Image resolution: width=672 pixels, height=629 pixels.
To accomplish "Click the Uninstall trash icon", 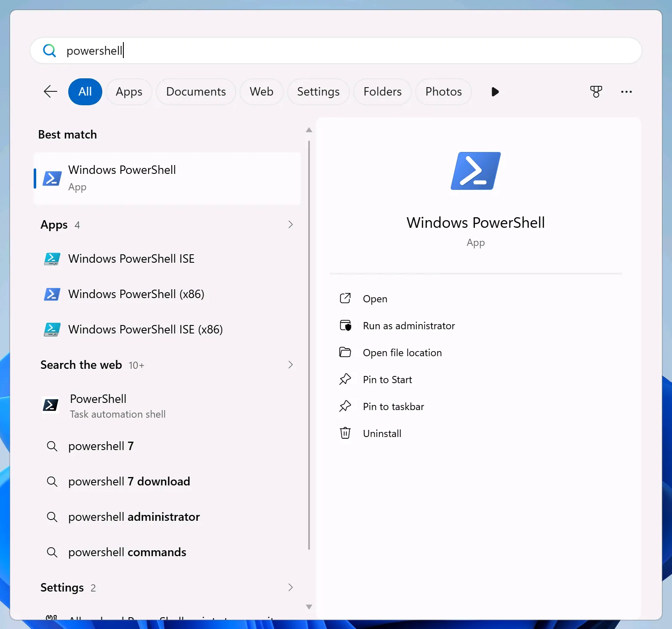I will point(345,433).
